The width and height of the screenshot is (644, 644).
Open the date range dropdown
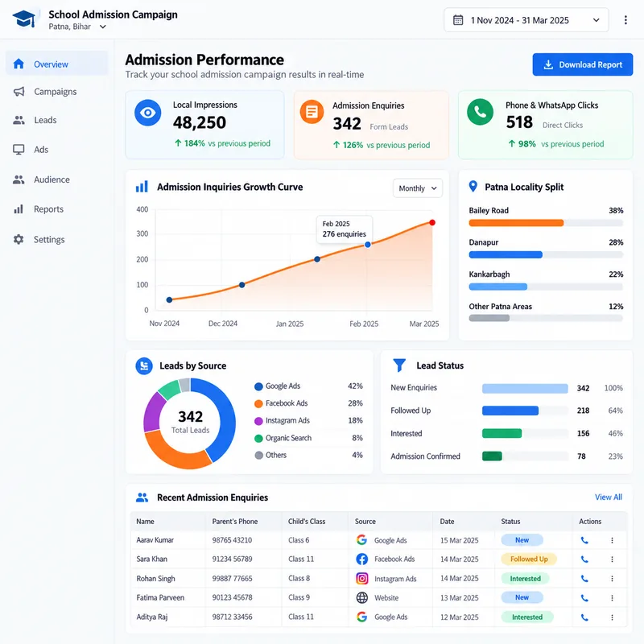tap(526, 20)
